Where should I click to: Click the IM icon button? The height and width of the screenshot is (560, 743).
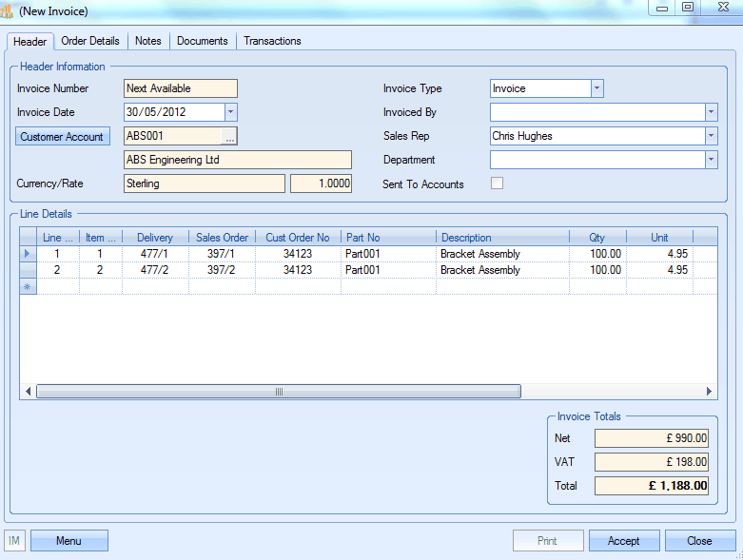point(14,541)
